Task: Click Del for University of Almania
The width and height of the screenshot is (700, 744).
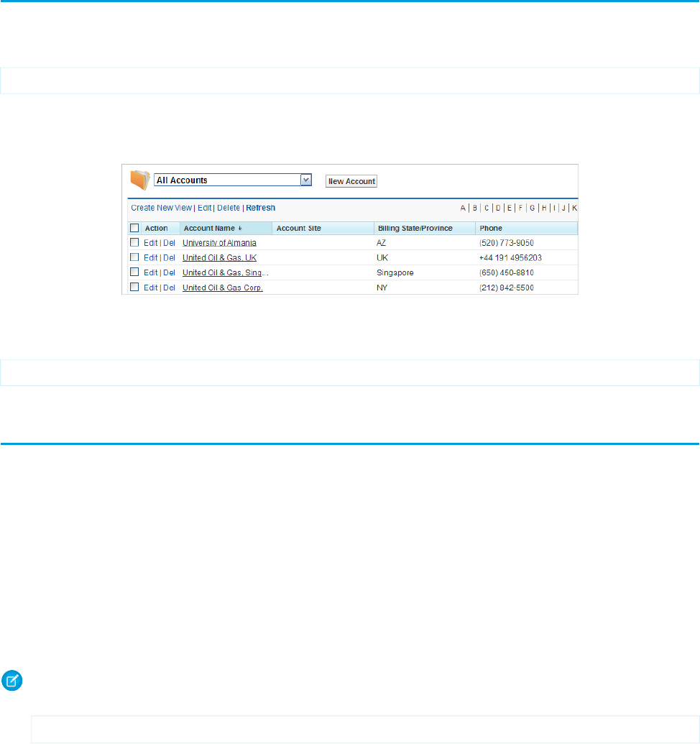Action: coord(170,243)
